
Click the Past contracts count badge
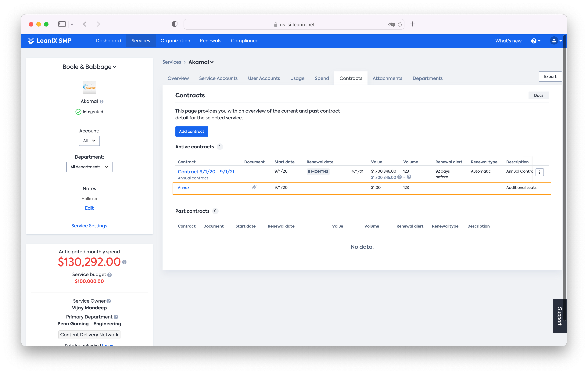click(215, 211)
